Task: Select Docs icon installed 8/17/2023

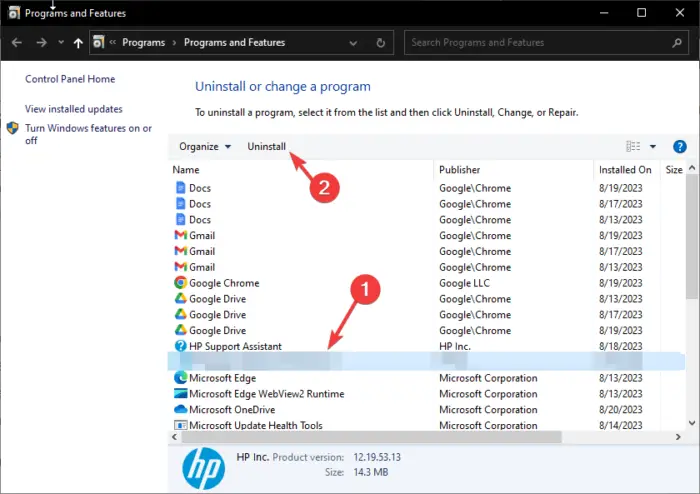Action: tap(180, 203)
